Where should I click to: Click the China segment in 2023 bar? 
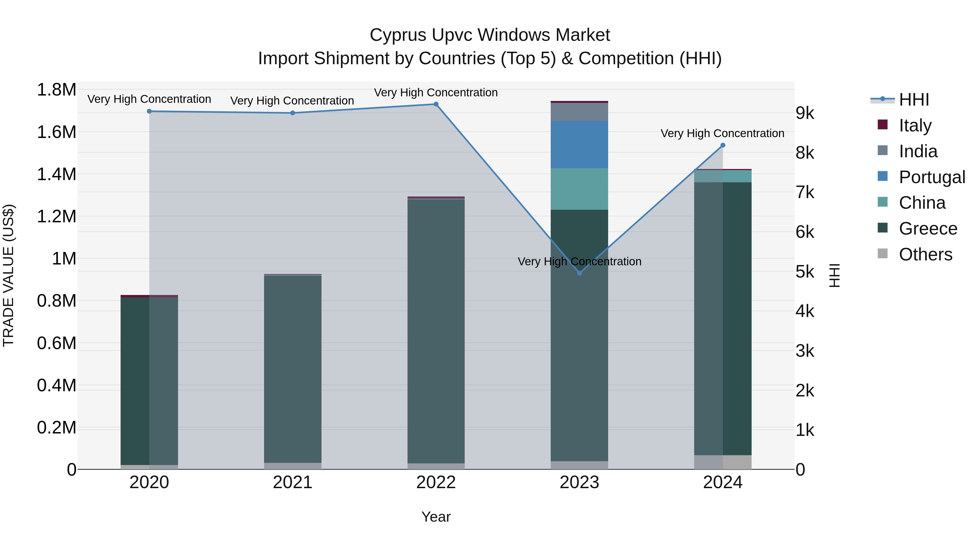(579, 189)
